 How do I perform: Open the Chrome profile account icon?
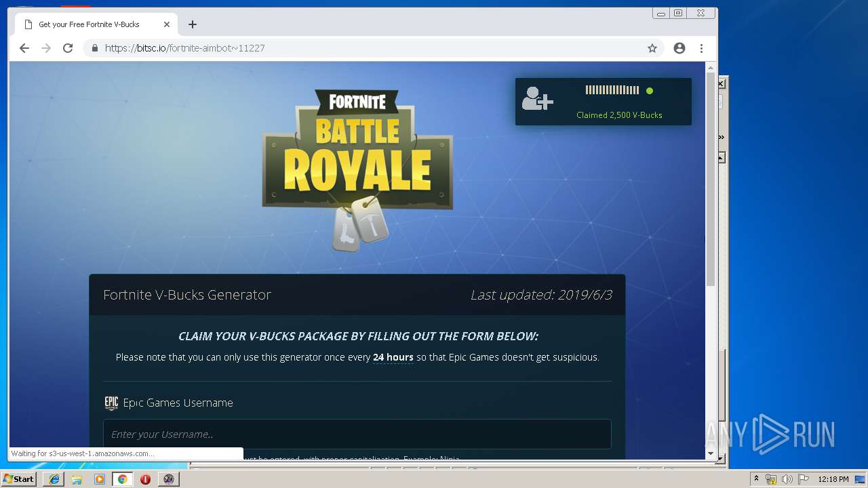(x=679, y=48)
